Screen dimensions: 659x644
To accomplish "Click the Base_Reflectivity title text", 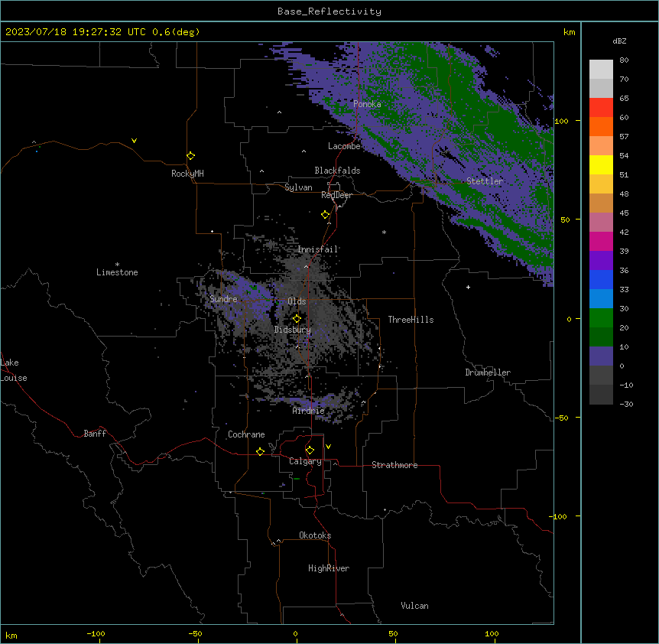I will (x=329, y=11).
